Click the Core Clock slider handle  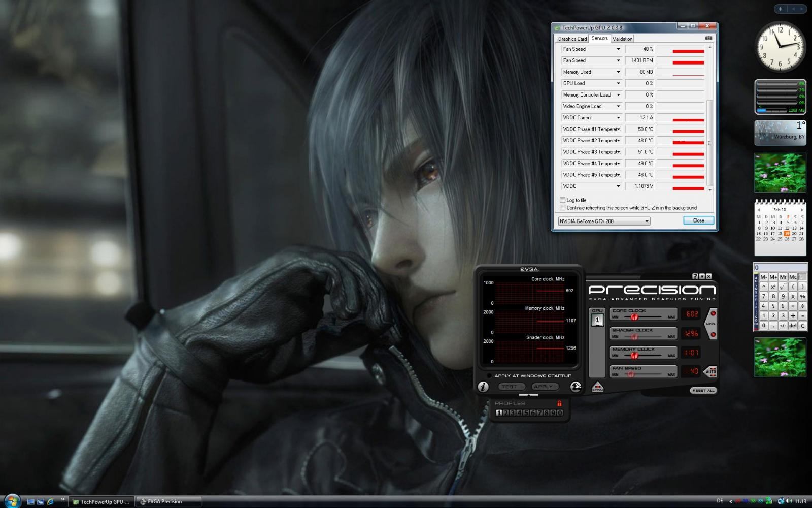click(634, 317)
